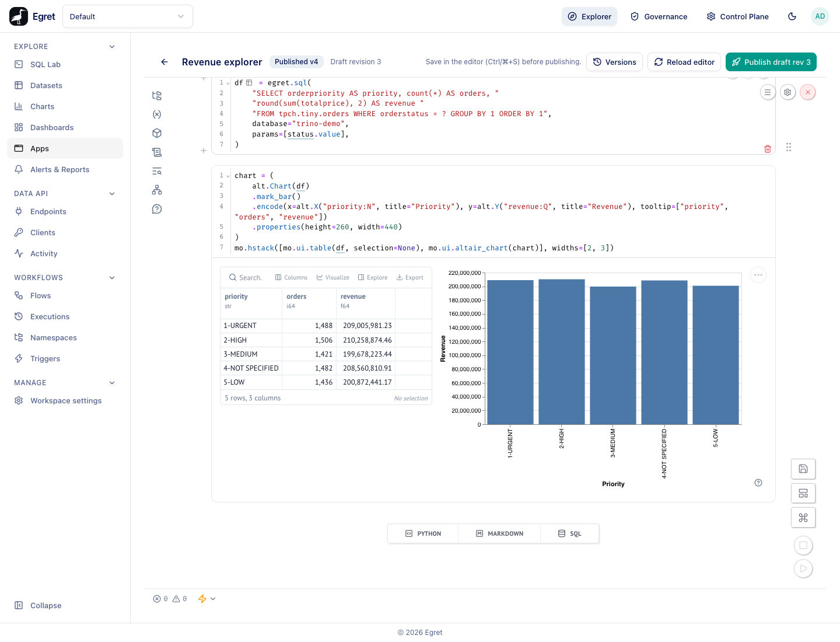Select the Explorer tab

click(589, 16)
